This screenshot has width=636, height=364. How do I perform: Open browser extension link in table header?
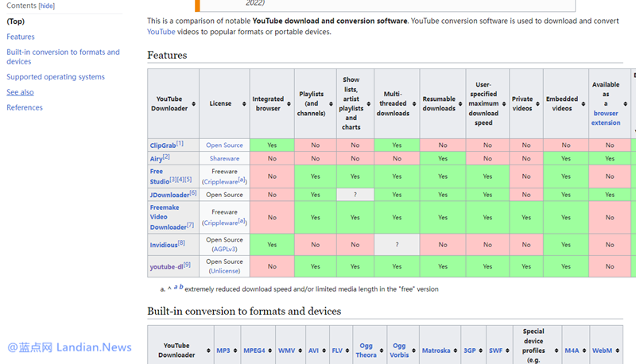click(606, 118)
